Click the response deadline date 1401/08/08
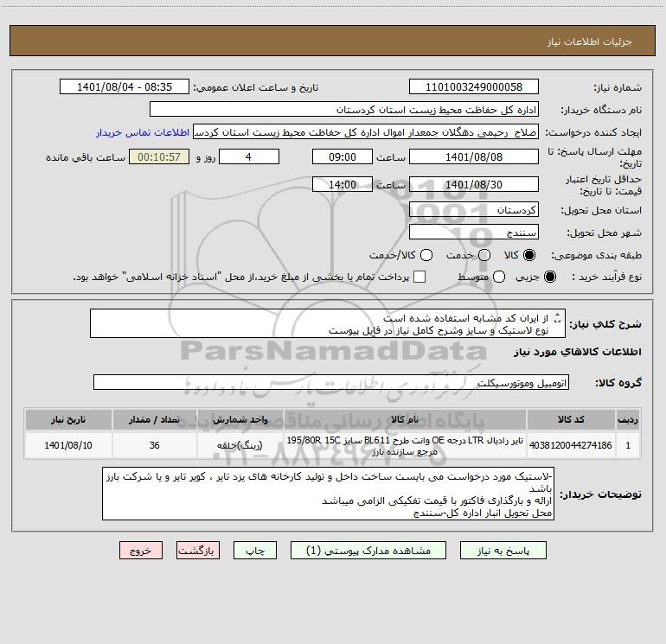 tap(474, 156)
